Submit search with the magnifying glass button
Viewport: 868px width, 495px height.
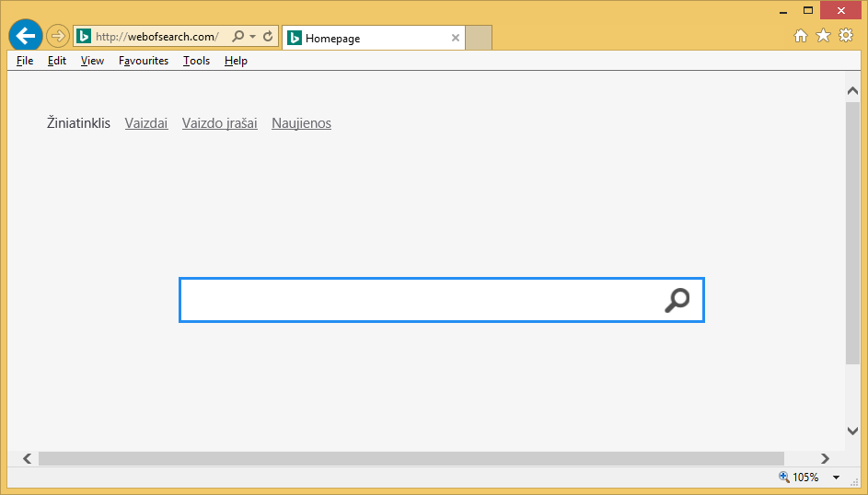[677, 300]
